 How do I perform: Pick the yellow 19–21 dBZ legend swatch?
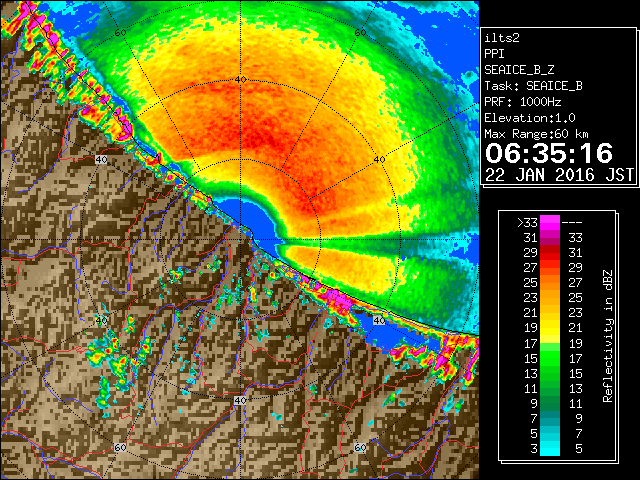550,328
